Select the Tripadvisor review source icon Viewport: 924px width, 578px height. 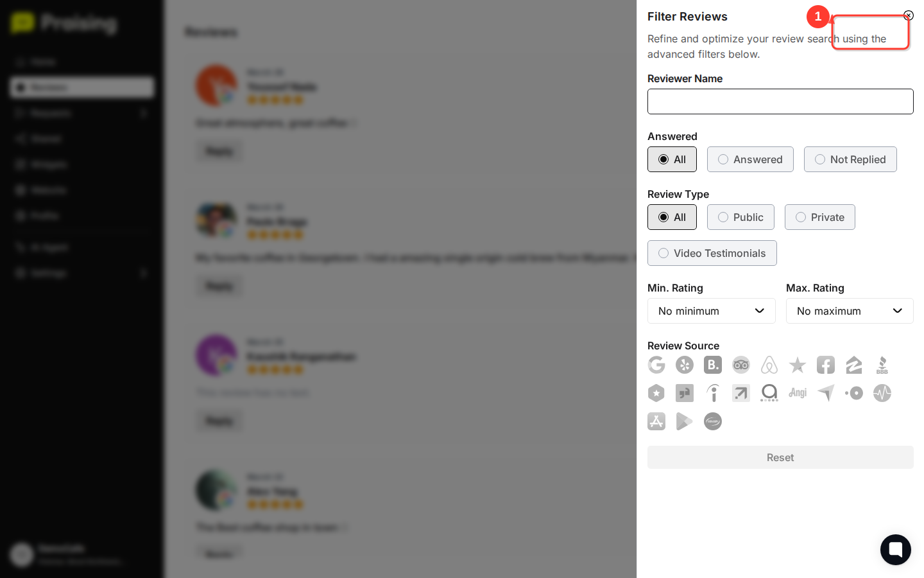click(x=740, y=365)
